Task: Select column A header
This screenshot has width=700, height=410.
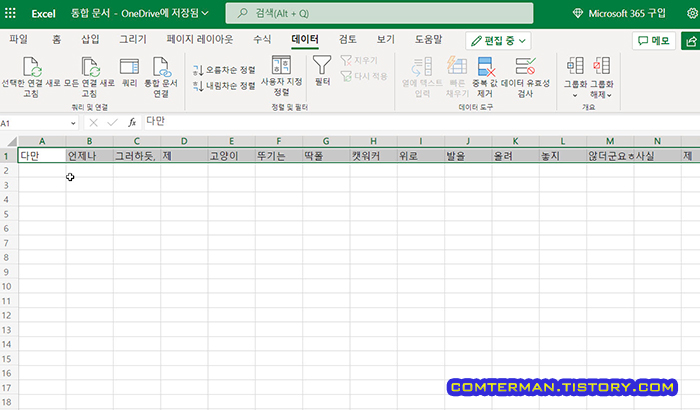Action: tap(42, 141)
